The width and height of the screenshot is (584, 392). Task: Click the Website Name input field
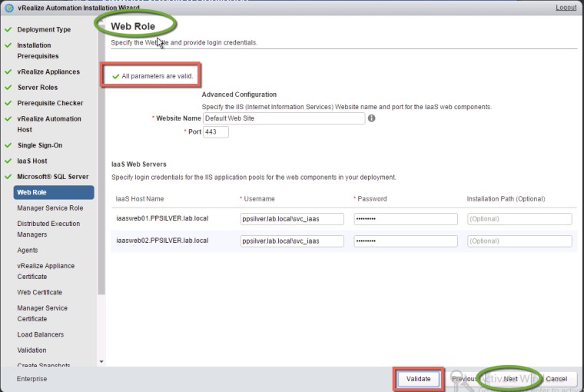[x=284, y=118]
